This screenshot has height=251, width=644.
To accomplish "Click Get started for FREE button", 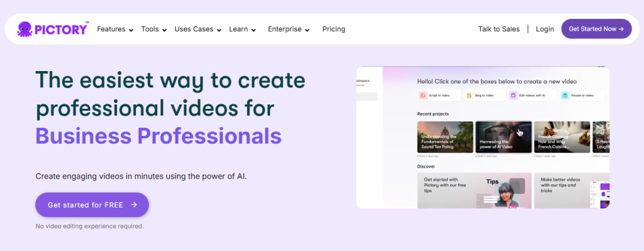I will point(92,204).
